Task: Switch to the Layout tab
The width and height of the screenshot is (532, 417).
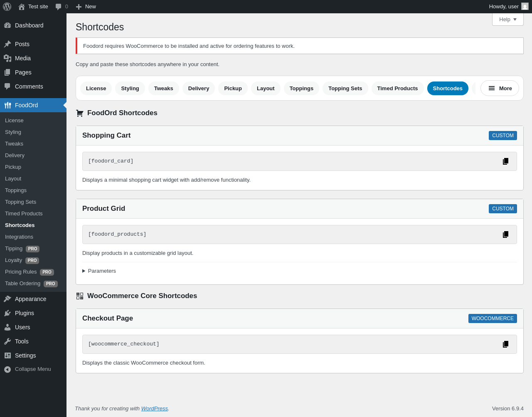Action: coord(266,88)
